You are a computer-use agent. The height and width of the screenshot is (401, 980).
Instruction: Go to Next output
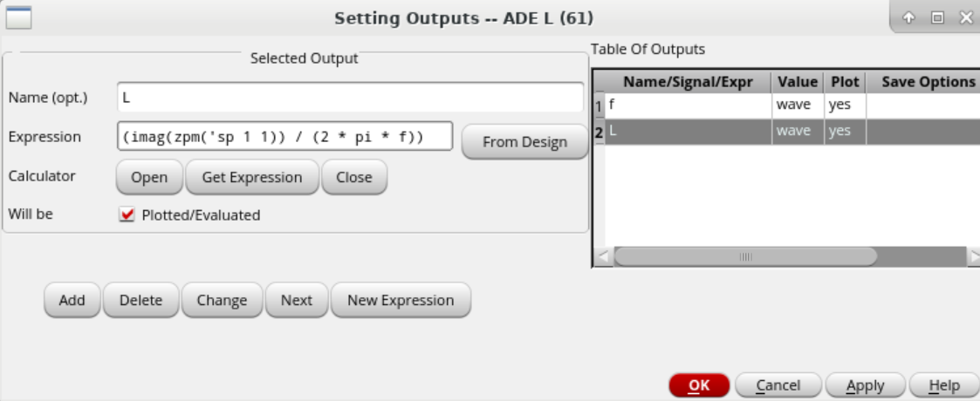point(296,300)
